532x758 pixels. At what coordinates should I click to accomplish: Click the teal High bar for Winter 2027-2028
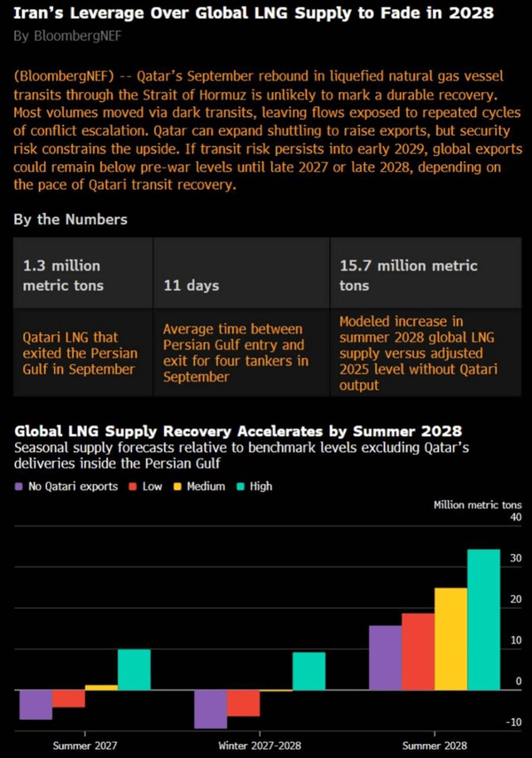pos(309,671)
